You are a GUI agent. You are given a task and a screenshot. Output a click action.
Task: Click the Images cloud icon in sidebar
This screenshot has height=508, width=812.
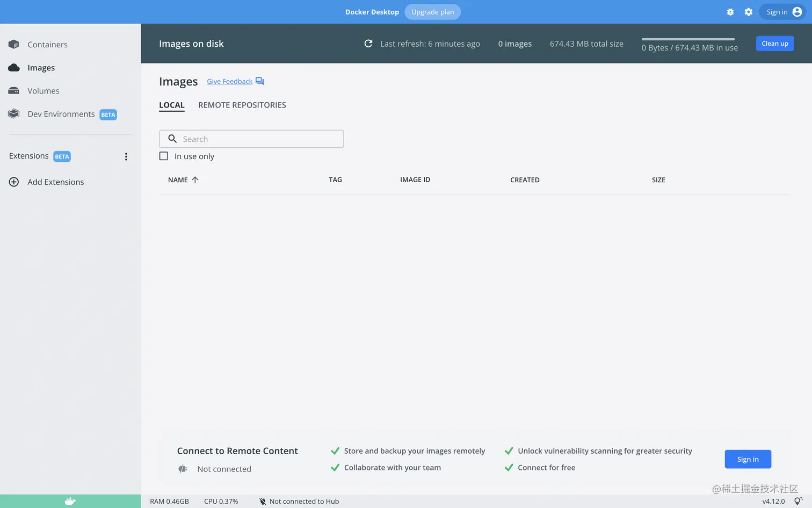pos(14,67)
